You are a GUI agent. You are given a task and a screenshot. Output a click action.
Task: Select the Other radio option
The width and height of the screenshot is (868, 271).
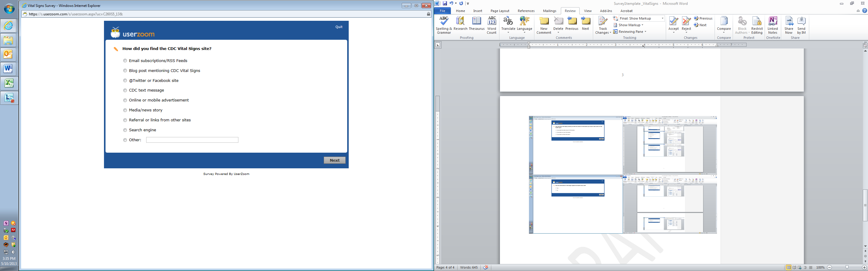[x=125, y=140]
